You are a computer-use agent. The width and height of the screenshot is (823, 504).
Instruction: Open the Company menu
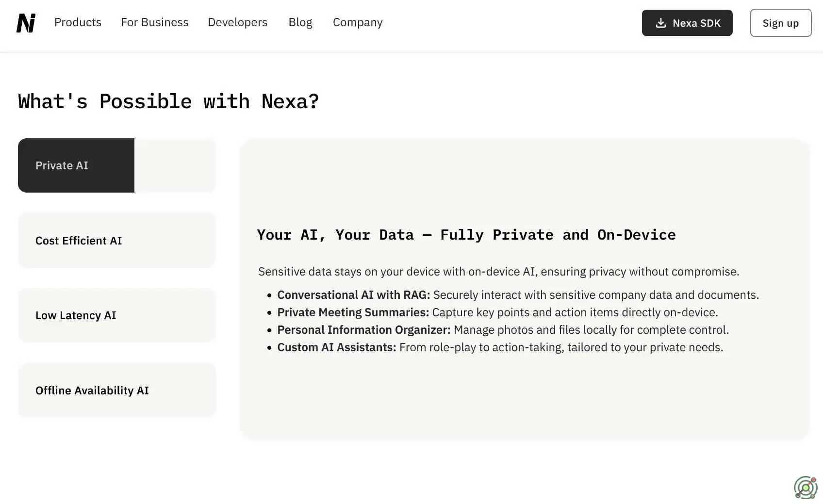point(358,22)
